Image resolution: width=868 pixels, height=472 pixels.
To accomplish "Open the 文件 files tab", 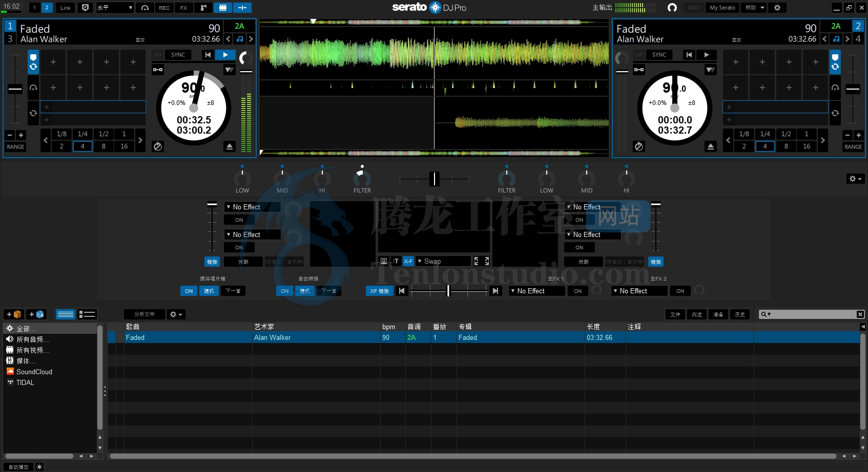I will [675, 314].
